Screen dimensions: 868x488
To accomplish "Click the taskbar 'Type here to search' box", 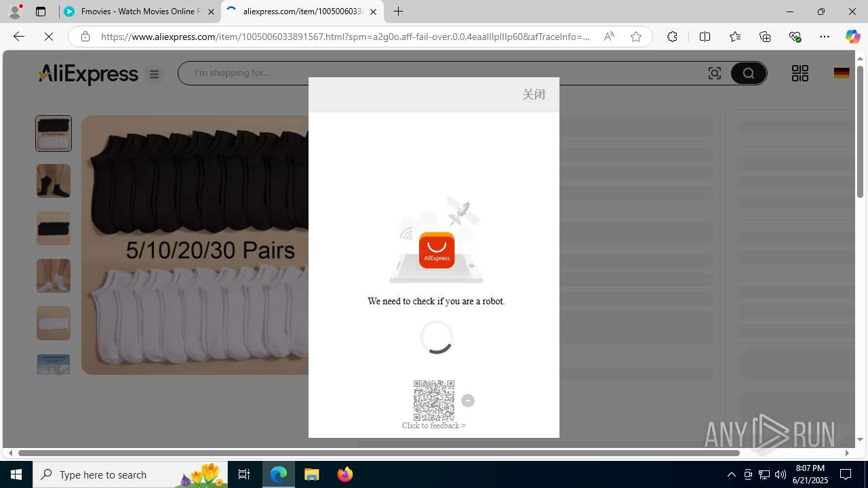I will click(x=130, y=474).
